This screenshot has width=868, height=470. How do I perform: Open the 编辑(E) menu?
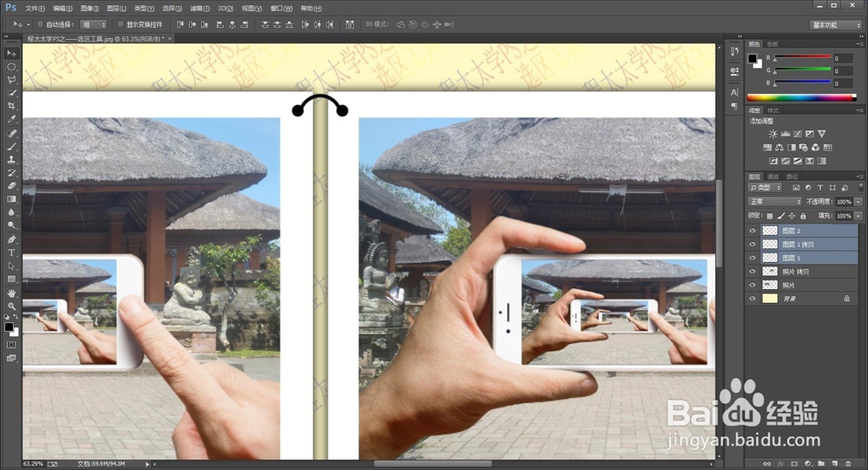[62, 9]
